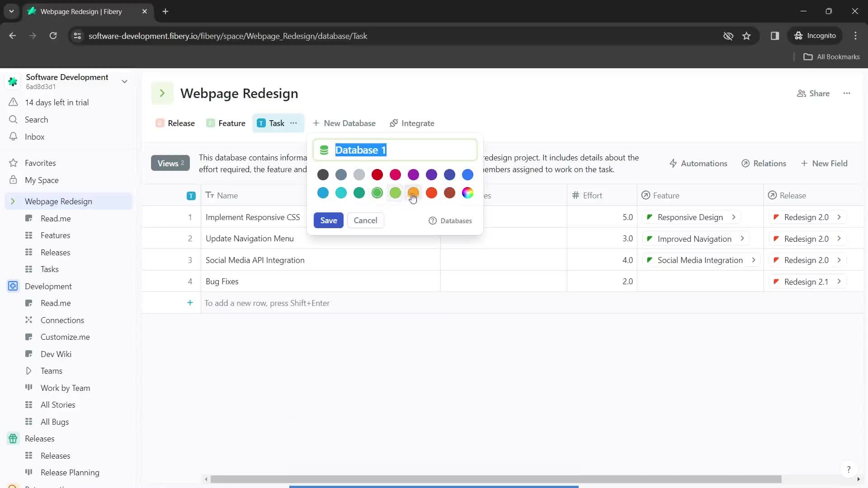Image resolution: width=868 pixels, height=488 pixels.
Task: Click the Release tab label
Action: [181, 123]
